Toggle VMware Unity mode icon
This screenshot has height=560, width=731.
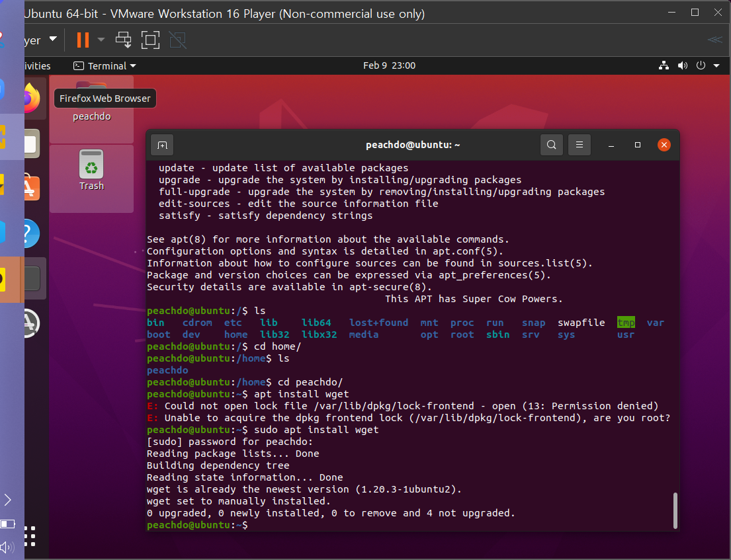(177, 40)
